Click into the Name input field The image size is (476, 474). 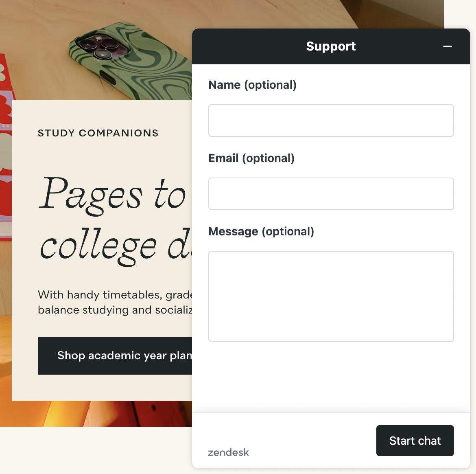pyautogui.click(x=331, y=121)
